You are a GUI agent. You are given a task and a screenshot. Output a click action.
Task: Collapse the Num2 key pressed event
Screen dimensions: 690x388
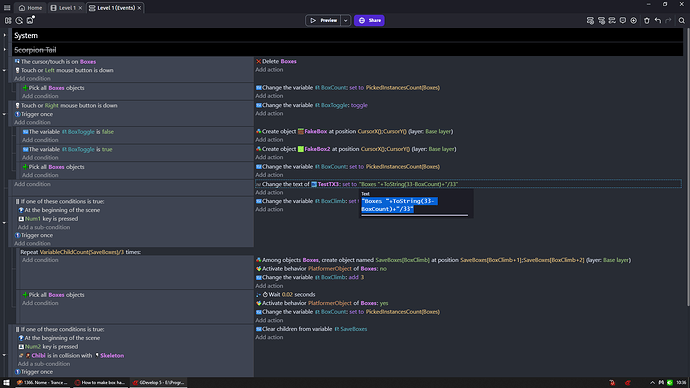click(4, 355)
